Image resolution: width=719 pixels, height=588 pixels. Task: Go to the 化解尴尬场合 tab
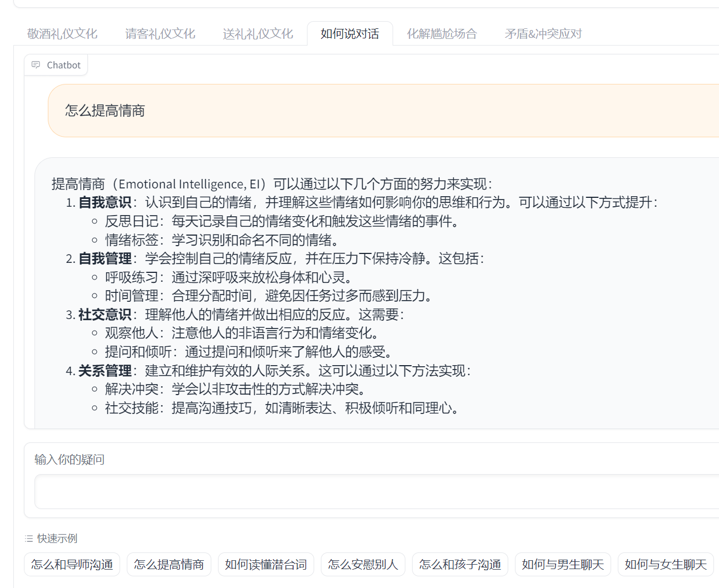442,34
